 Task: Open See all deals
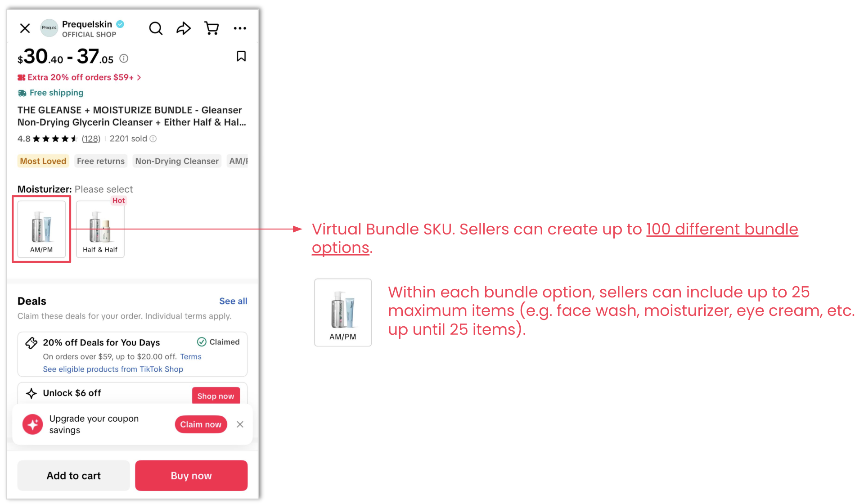click(x=233, y=301)
